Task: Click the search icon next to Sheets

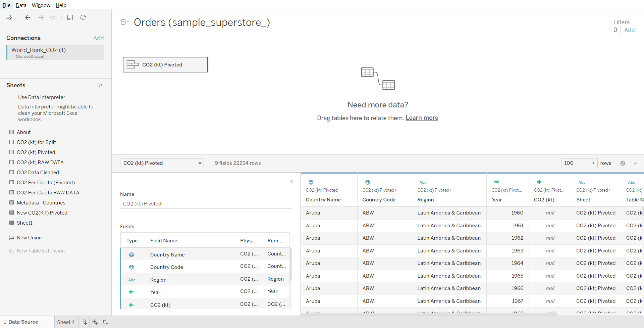Action: click(x=100, y=86)
